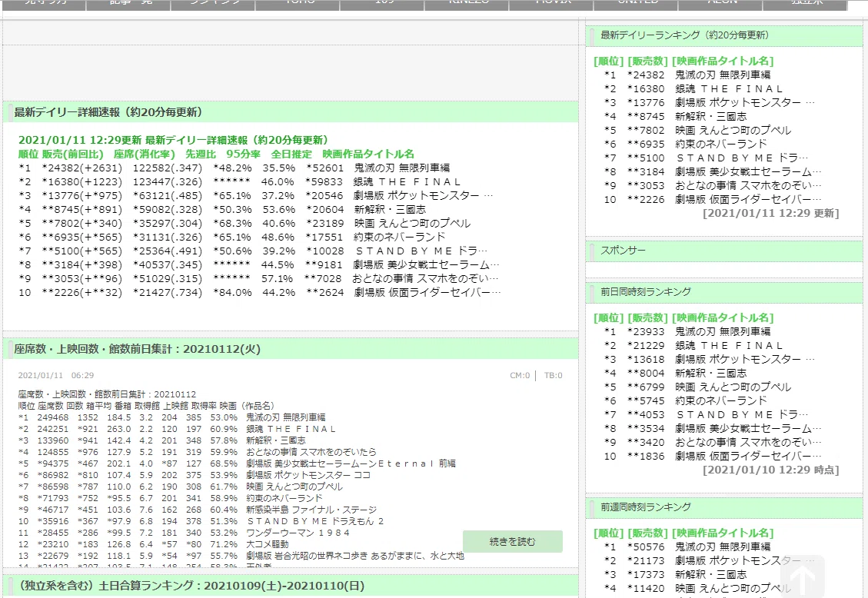Click **8745(+*891) sales value for 新解釈・三國志

coord(82,209)
